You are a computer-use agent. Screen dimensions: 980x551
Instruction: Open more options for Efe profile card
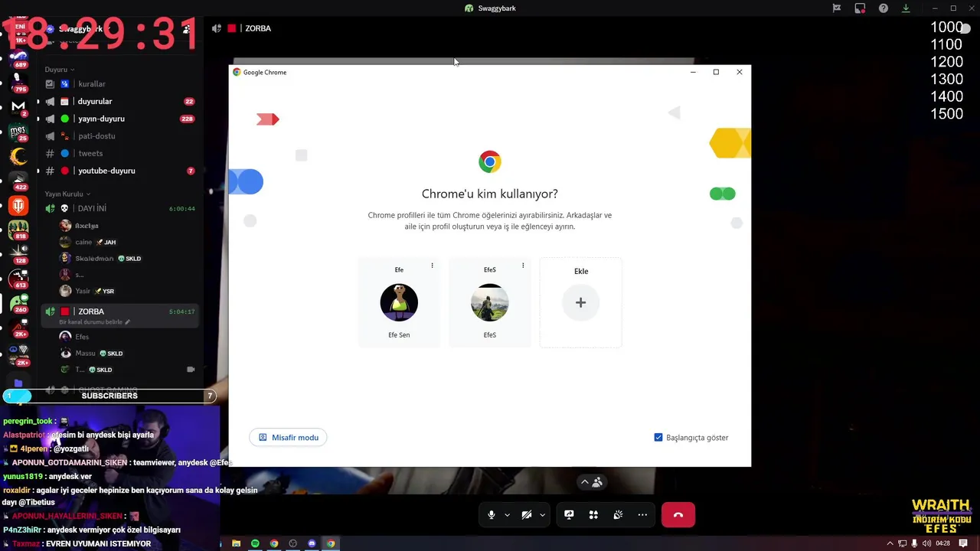coord(432,266)
